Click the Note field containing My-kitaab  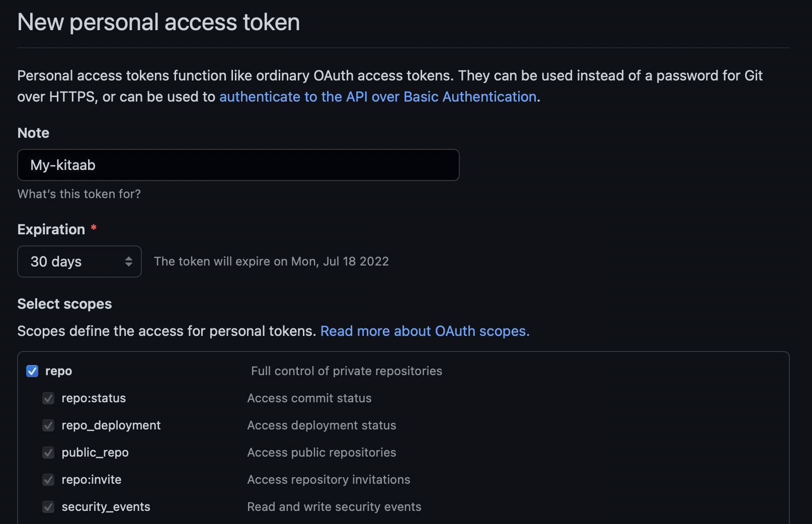click(x=238, y=165)
